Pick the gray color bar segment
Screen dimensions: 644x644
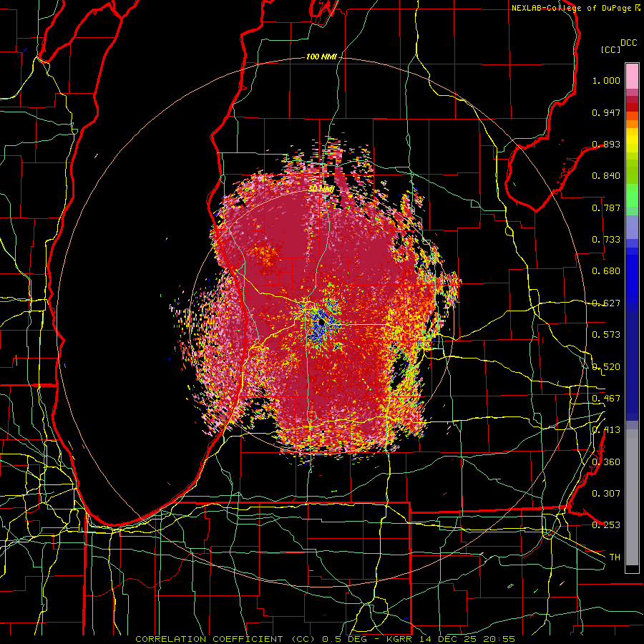632,497
